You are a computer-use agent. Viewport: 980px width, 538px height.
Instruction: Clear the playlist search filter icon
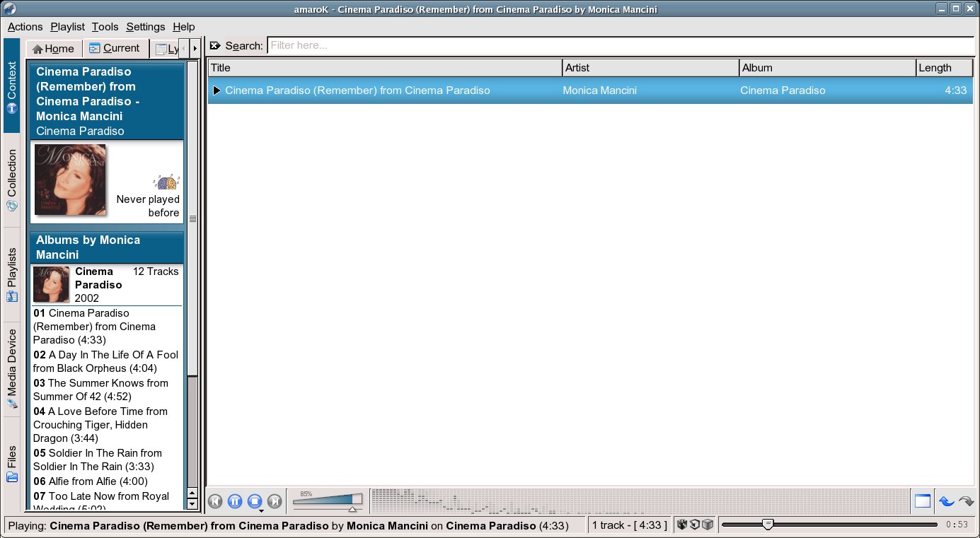point(215,46)
